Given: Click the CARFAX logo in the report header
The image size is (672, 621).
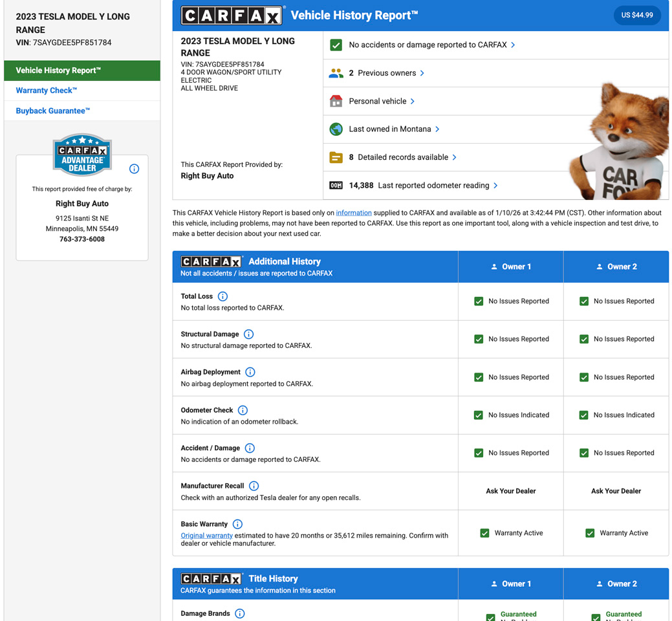Looking at the screenshot, I should [232, 16].
